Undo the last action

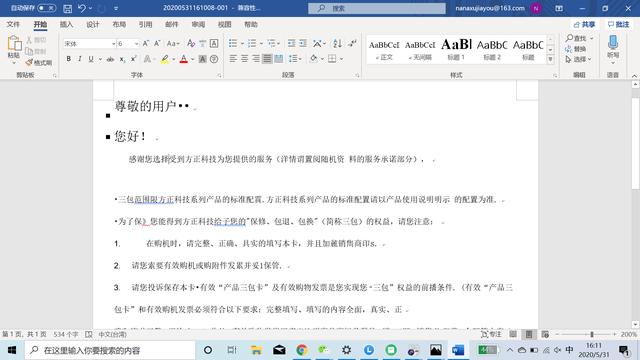click(82, 8)
